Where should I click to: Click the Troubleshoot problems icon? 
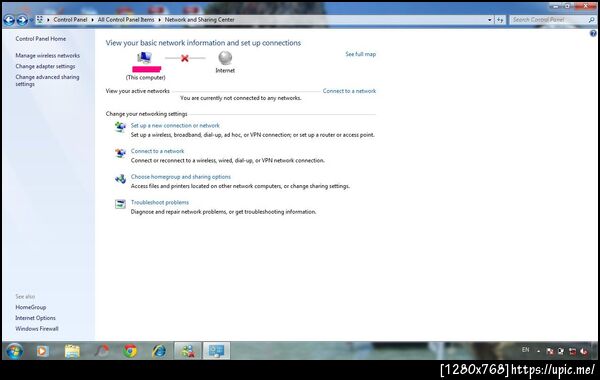120,204
